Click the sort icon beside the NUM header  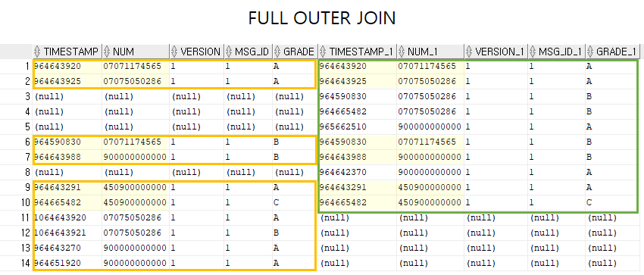pyautogui.click(x=107, y=52)
